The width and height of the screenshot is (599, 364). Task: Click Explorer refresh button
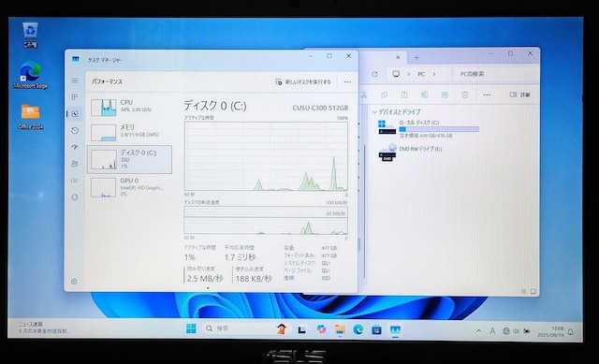(x=374, y=74)
